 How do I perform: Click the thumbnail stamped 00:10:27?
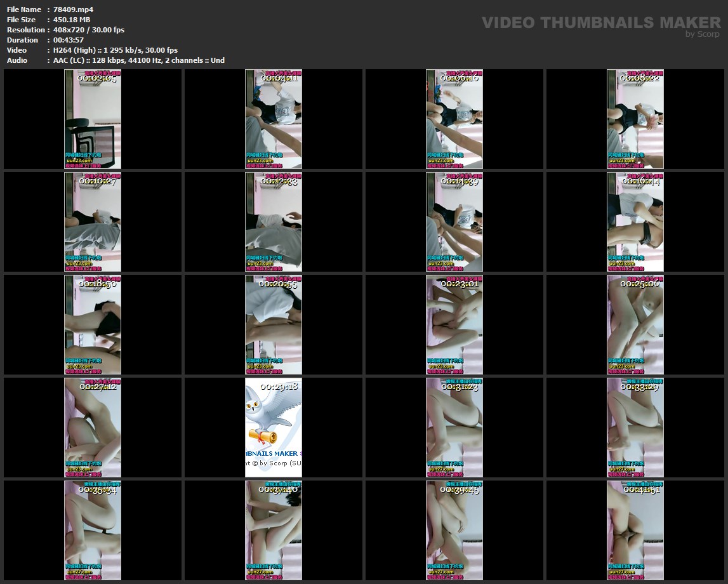click(x=93, y=222)
